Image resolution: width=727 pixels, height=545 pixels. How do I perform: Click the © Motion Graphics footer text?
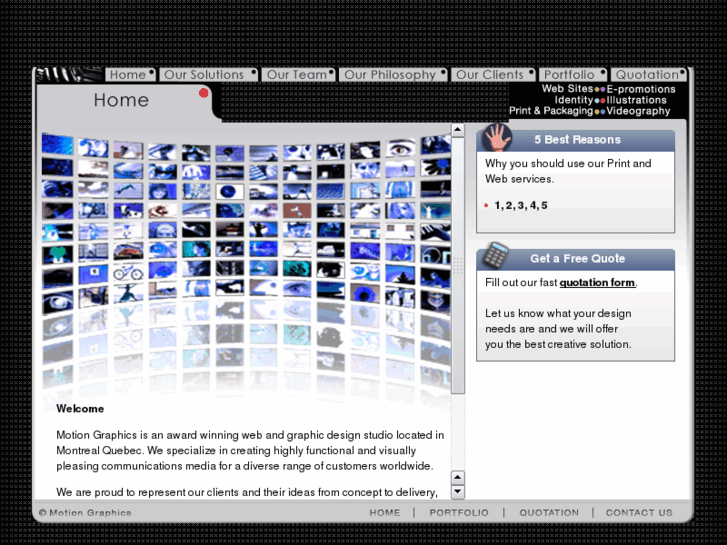click(x=85, y=513)
